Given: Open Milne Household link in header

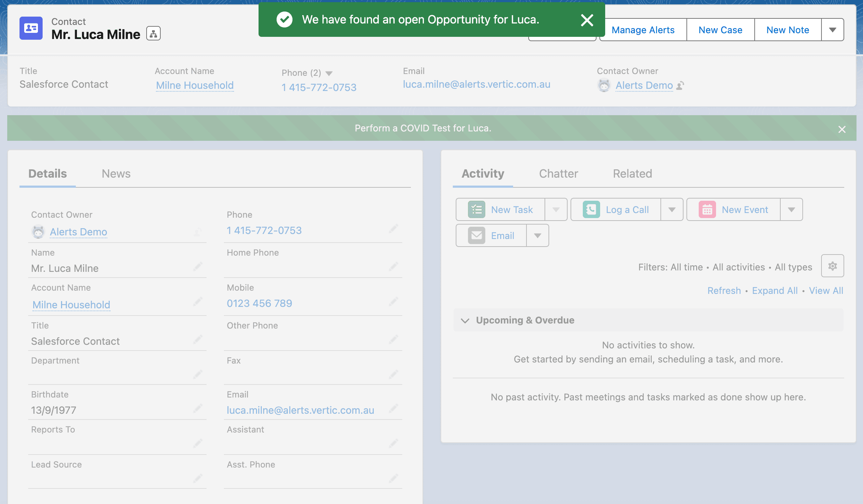Looking at the screenshot, I should click(x=195, y=86).
